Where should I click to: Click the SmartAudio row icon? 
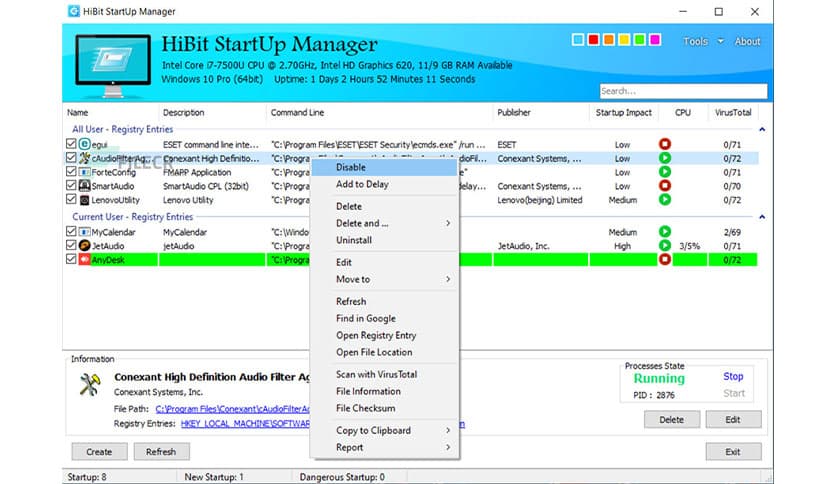(x=84, y=185)
